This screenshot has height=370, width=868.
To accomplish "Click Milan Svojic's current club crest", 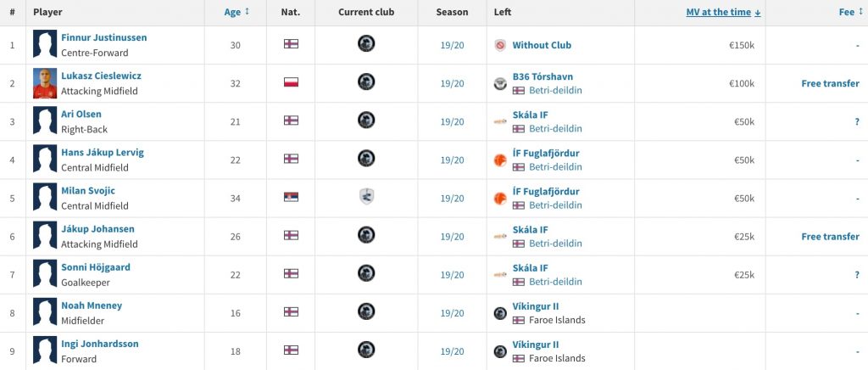I will click(x=366, y=197).
